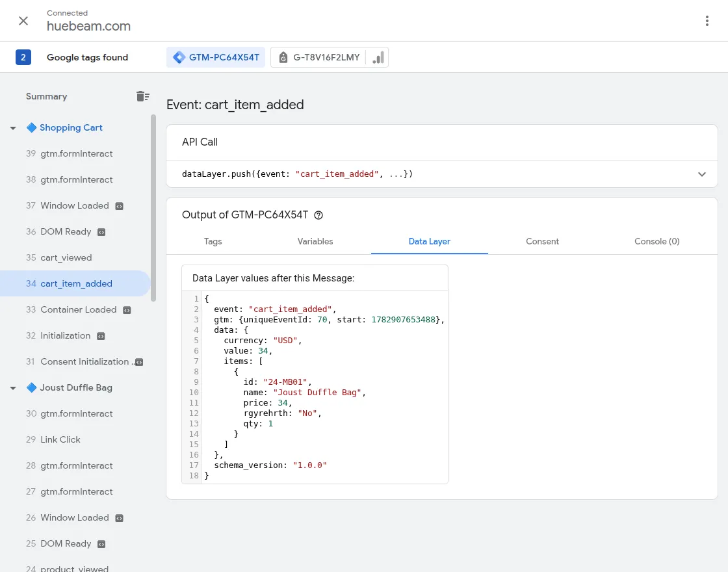This screenshot has width=728, height=572.
Task: Click the "Joust Duffle Bag" name value in code
Action: coord(317,393)
